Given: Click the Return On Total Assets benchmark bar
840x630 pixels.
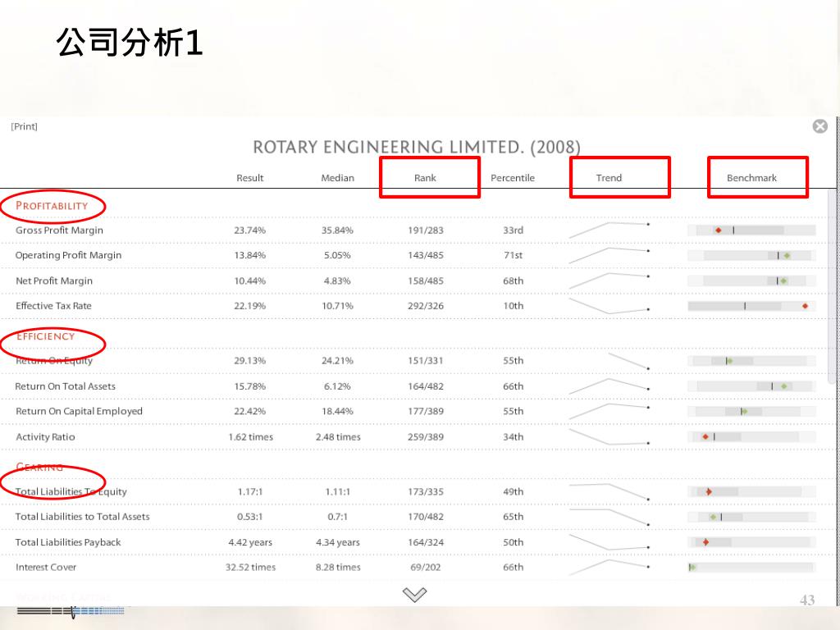Looking at the screenshot, I should [751, 386].
